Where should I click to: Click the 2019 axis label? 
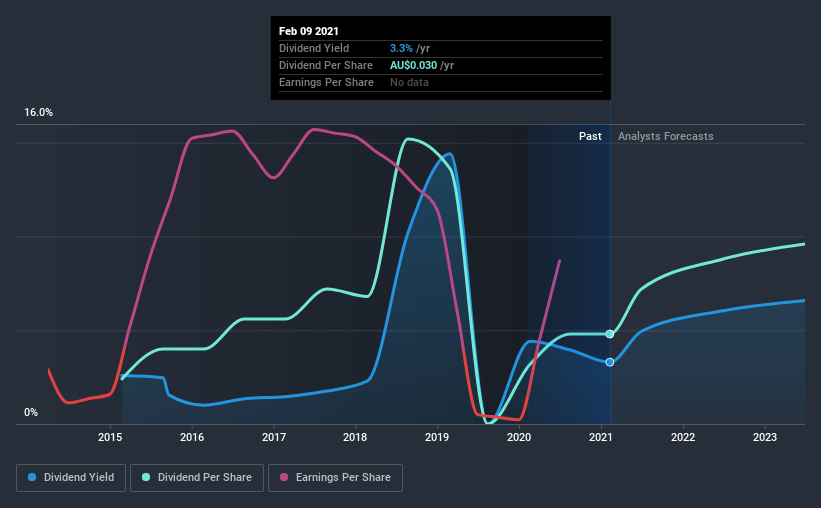[437, 437]
